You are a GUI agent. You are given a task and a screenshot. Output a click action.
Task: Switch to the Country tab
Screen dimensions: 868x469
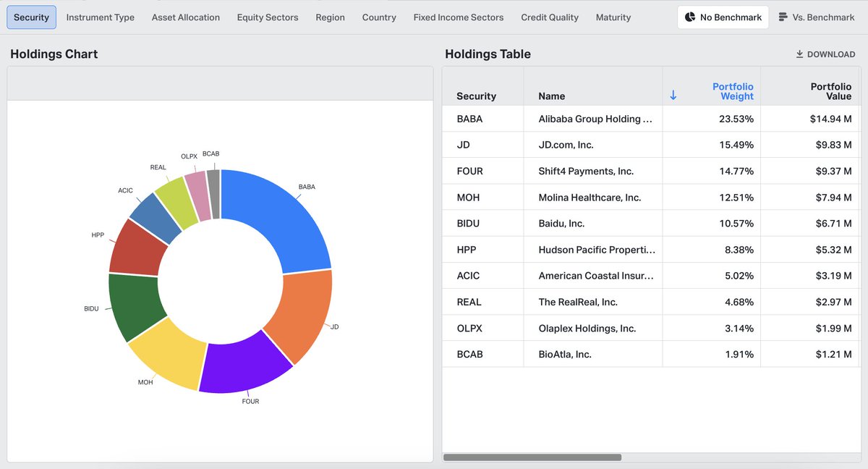coord(379,17)
